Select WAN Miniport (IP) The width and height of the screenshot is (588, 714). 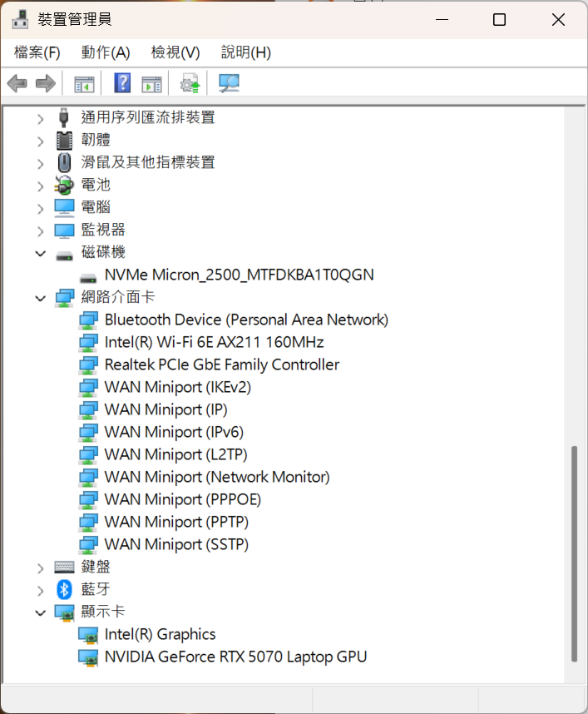point(166,409)
